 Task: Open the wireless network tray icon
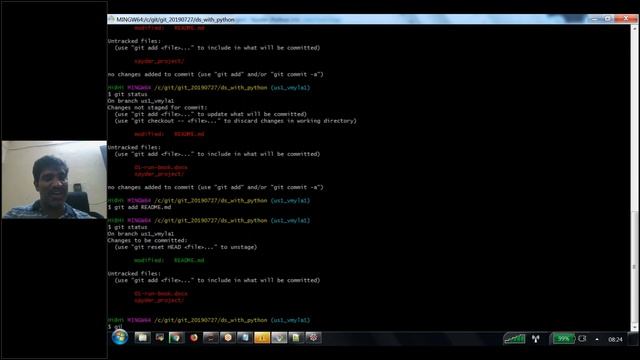(x=536, y=338)
